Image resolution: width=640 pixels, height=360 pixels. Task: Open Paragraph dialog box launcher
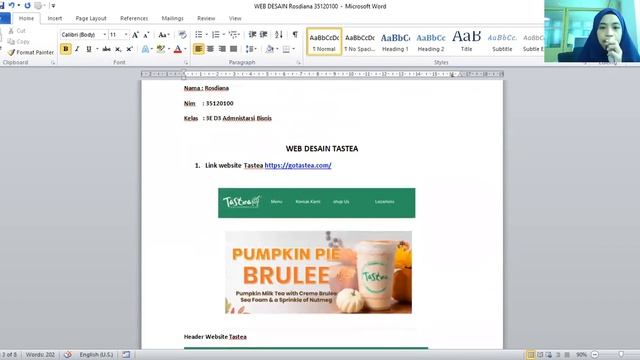tap(298, 63)
